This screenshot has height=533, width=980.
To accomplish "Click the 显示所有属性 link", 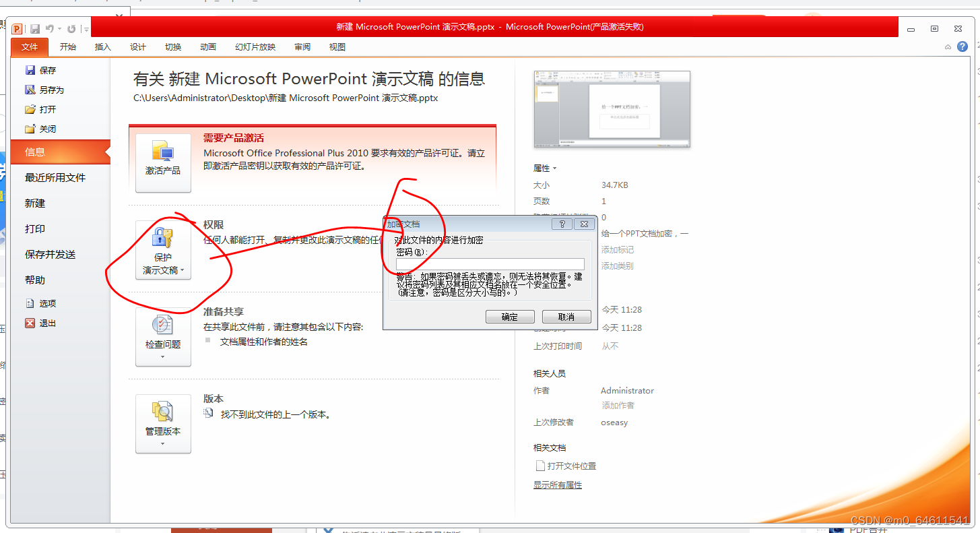I will 558,484.
